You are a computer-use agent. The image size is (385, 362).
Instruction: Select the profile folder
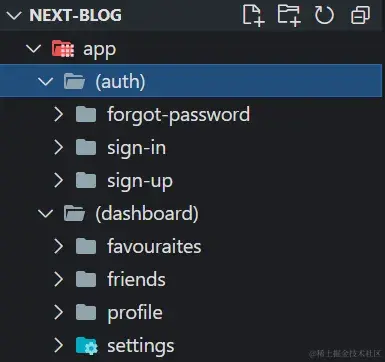click(x=192, y=312)
